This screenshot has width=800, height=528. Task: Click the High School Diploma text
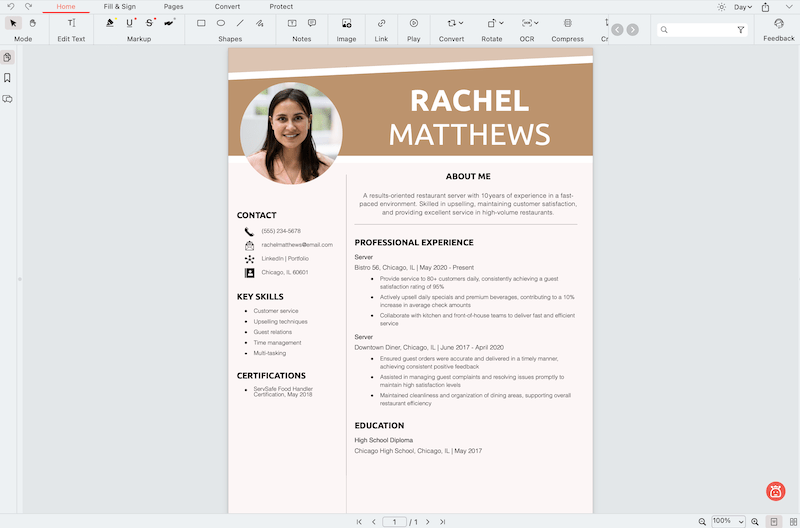click(384, 440)
